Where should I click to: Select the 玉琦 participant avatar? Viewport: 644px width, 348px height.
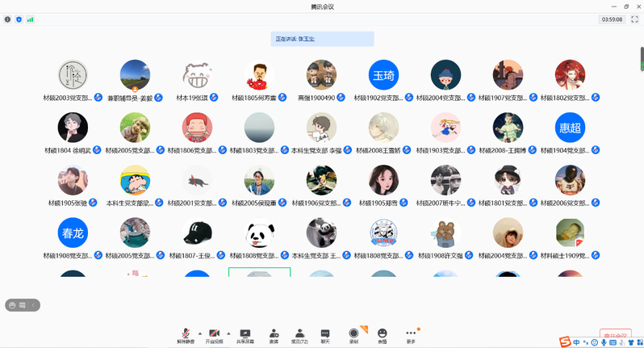383,75
